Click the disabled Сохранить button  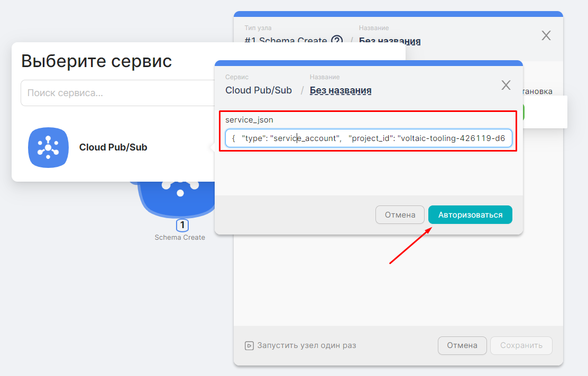(521, 345)
